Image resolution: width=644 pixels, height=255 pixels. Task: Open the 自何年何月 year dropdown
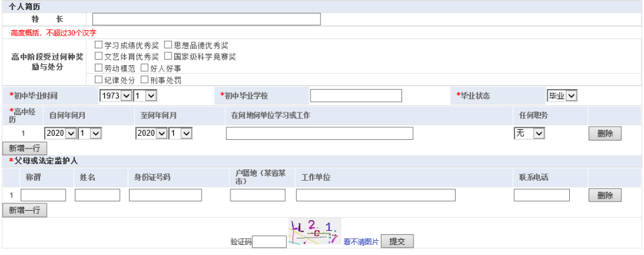tap(60, 133)
